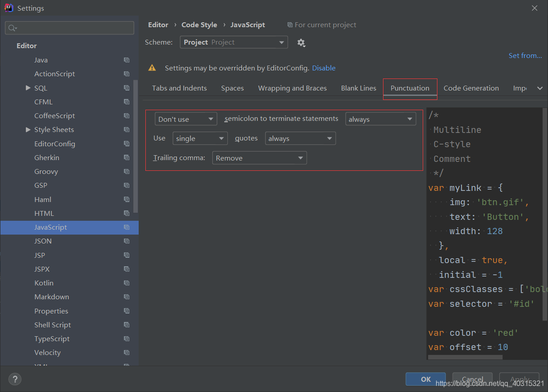
Task: Switch to the Spaces tab
Action: click(x=232, y=88)
